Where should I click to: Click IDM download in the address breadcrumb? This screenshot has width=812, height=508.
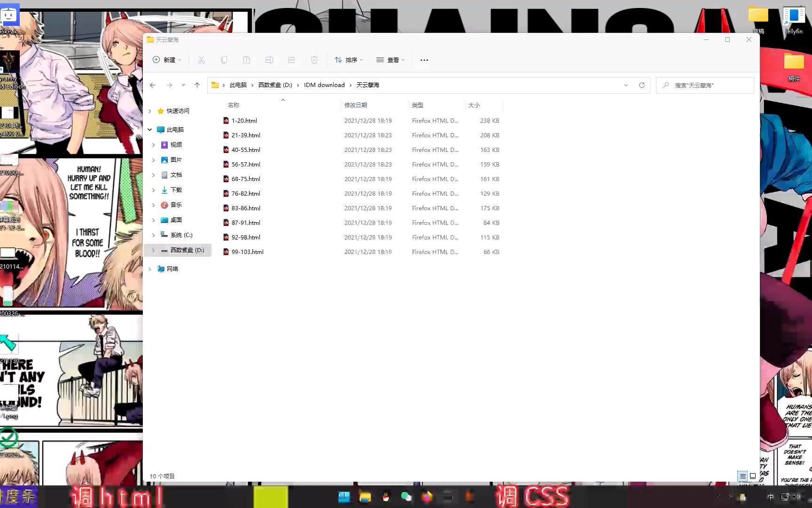click(324, 85)
